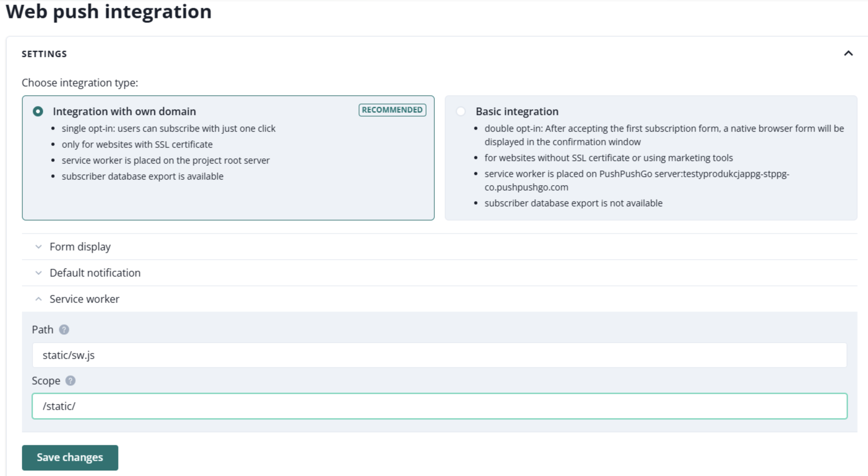Select the Basic integration radio button
868x476 pixels.
tap(460, 111)
